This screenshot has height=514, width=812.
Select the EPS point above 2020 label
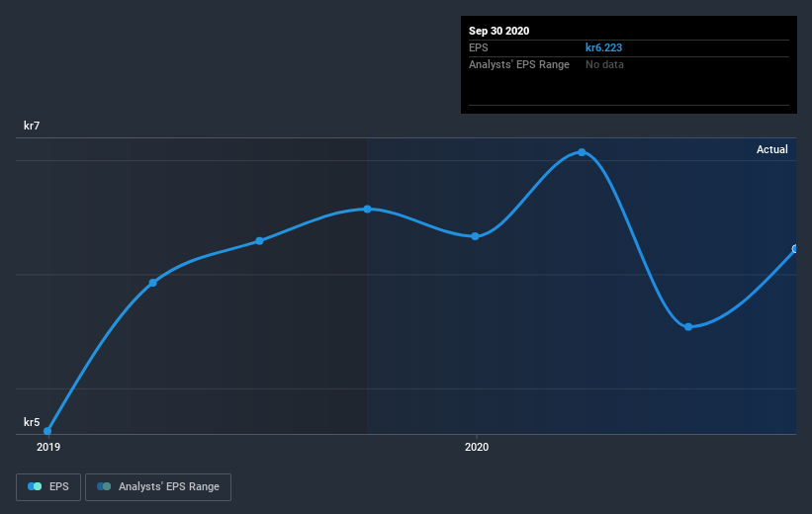click(476, 236)
